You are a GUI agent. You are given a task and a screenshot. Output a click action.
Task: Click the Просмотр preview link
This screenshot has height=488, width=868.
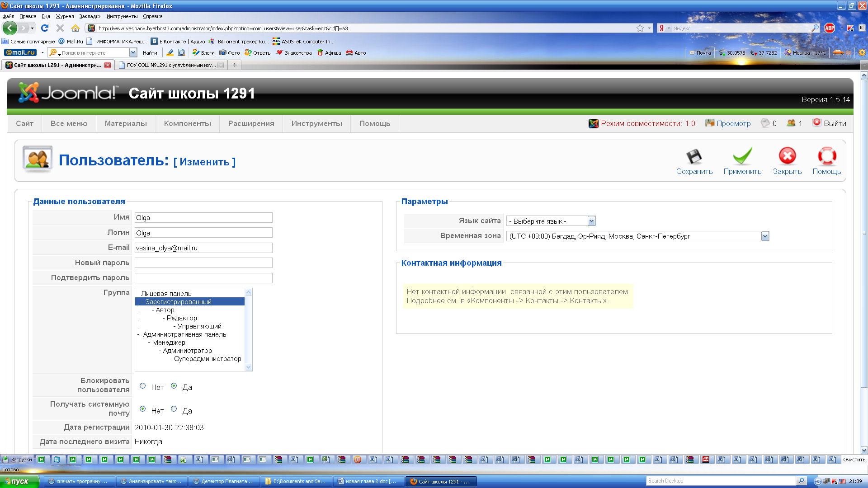pos(733,123)
